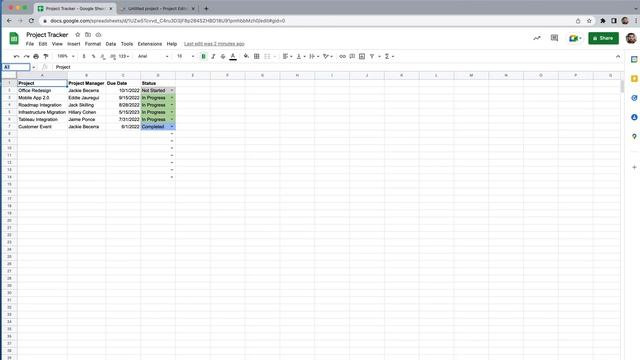Image resolution: width=640 pixels, height=360 pixels.
Task: Switch to Untitled project browser tab
Action: 157,8
